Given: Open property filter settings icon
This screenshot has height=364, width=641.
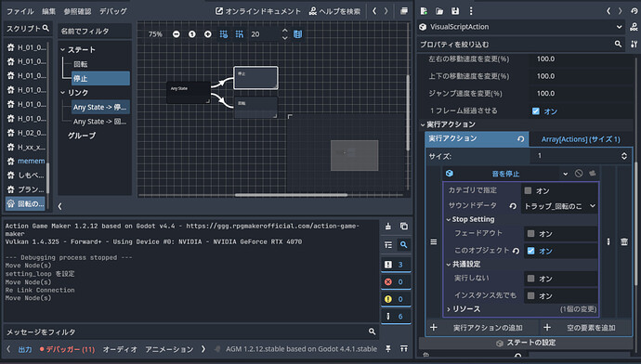Looking at the screenshot, I should click(634, 44).
